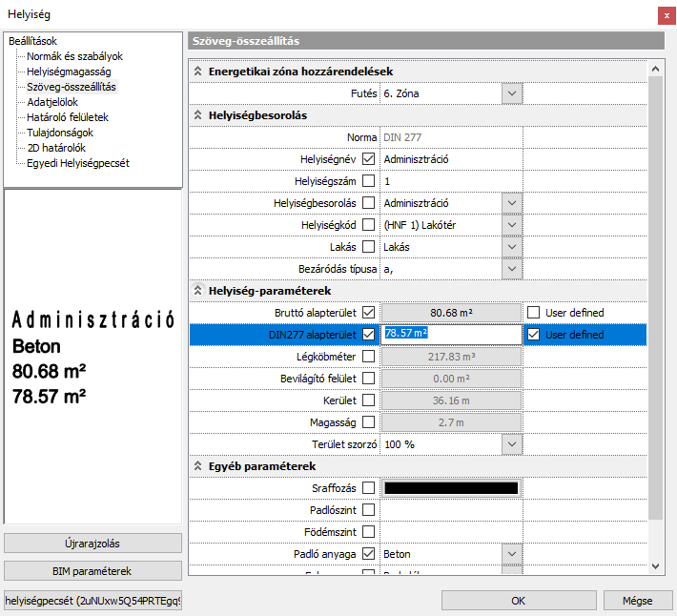Open BIM paraméterek
The image size is (677, 616).
[92, 571]
